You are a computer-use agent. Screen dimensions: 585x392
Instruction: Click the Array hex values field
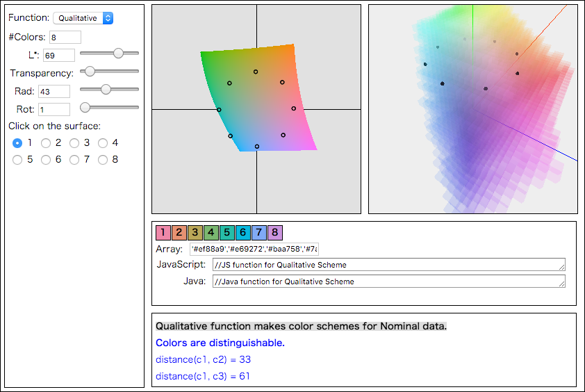coord(254,249)
